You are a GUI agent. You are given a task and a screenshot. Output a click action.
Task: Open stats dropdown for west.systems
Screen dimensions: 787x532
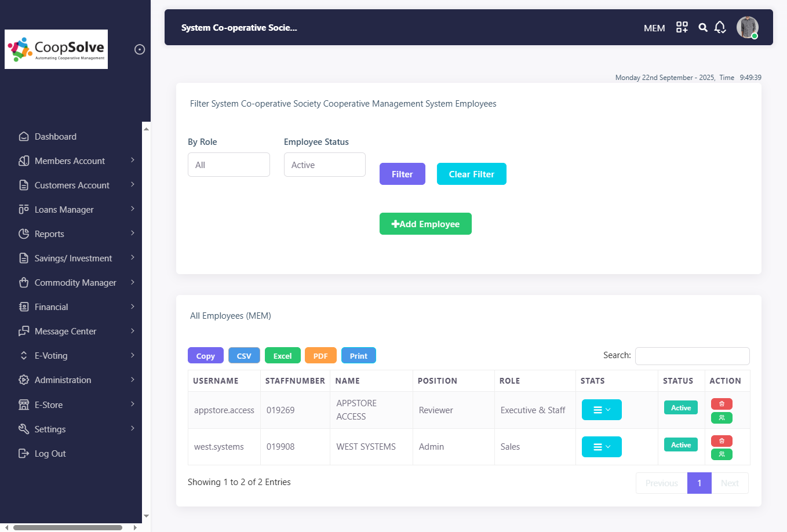[602, 447]
